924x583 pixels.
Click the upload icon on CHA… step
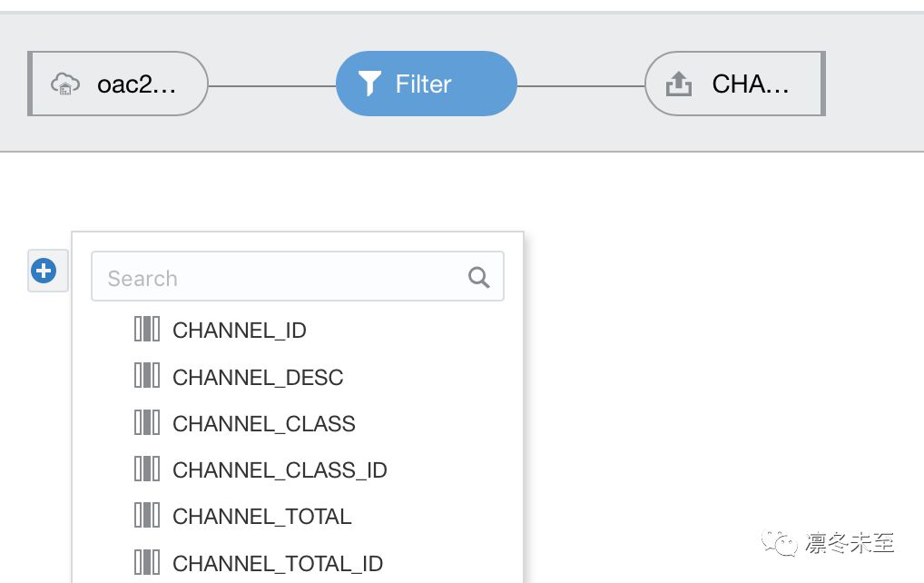pos(678,84)
